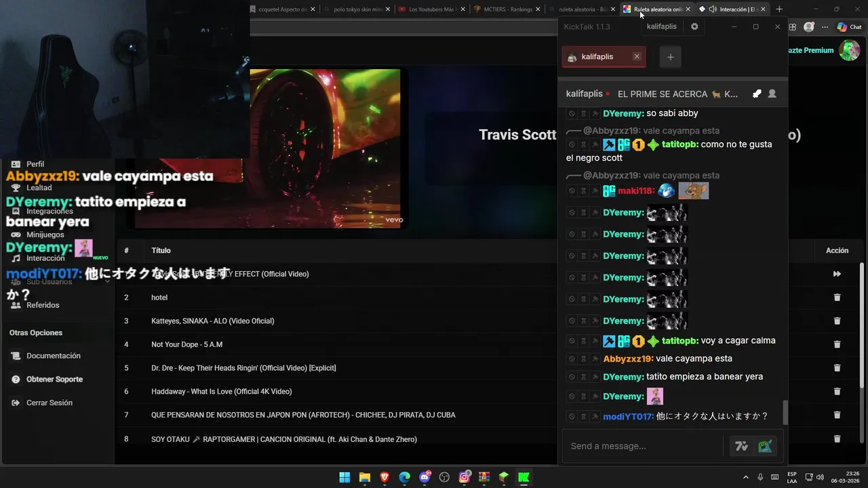Open the browser profile avatar icon

(x=808, y=27)
